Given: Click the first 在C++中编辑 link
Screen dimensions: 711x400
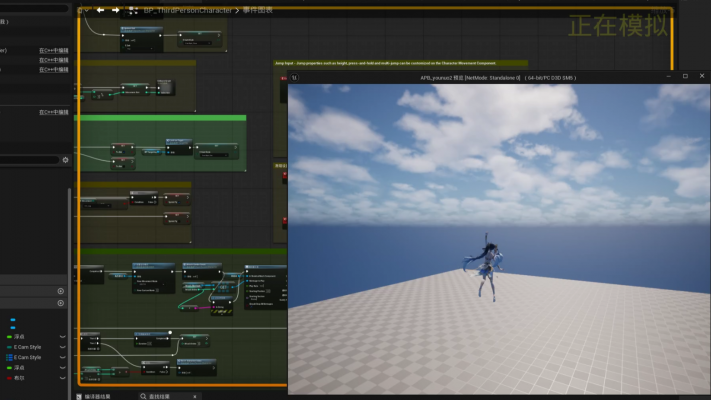Looking at the screenshot, I should pyautogui.click(x=53, y=49).
